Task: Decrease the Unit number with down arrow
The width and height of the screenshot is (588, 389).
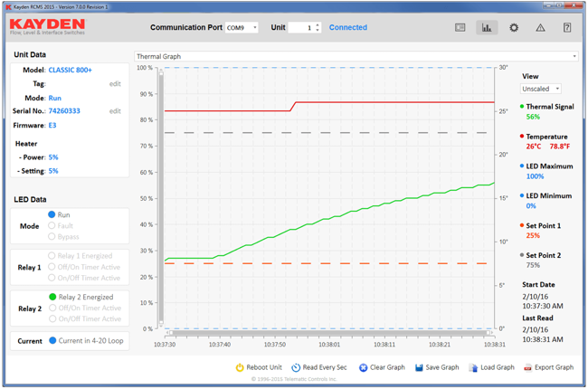Action: pos(318,30)
